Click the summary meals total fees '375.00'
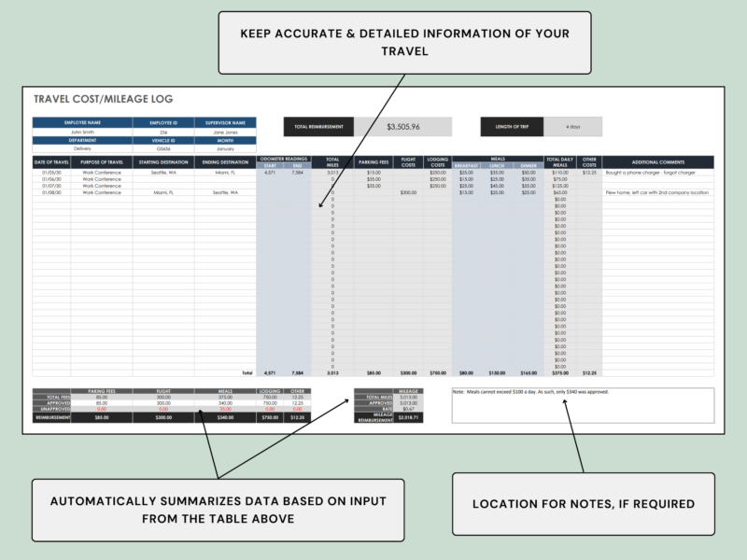The width and height of the screenshot is (747, 560). 225,398
